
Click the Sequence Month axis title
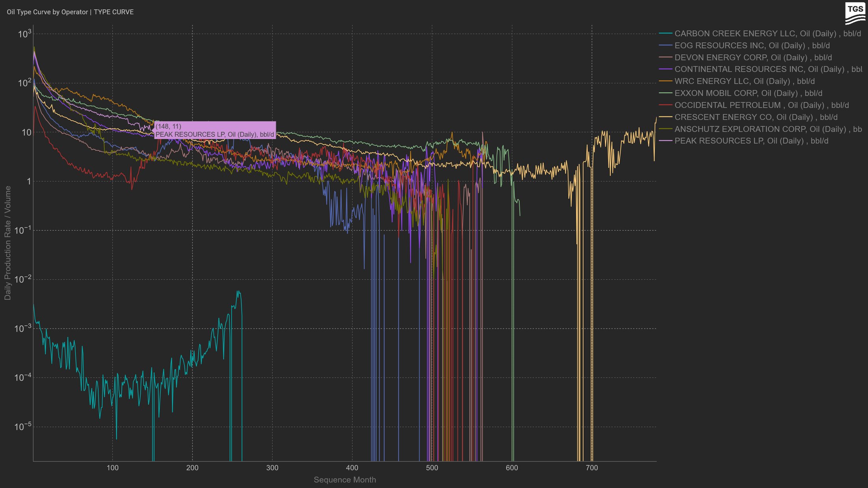(x=344, y=480)
